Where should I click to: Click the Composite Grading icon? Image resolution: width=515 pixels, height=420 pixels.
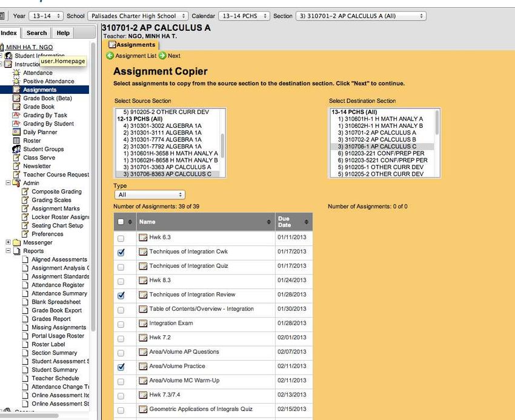coord(25,192)
